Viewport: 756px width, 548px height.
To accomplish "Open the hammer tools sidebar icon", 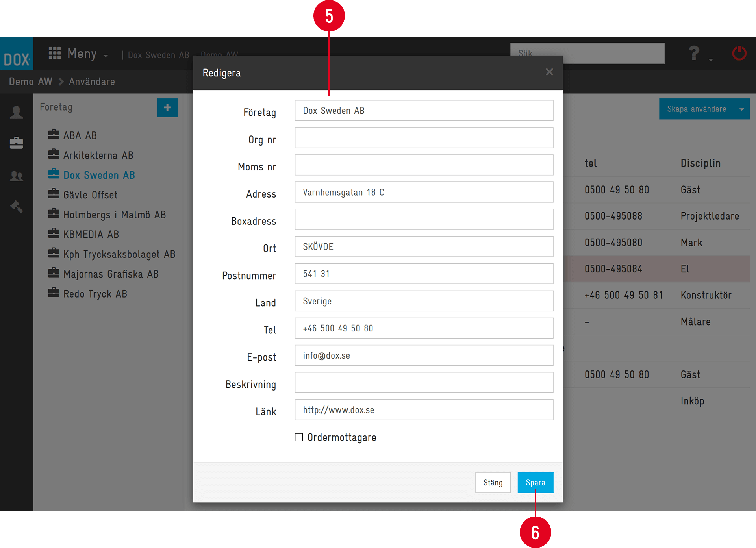I will coord(16,206).
